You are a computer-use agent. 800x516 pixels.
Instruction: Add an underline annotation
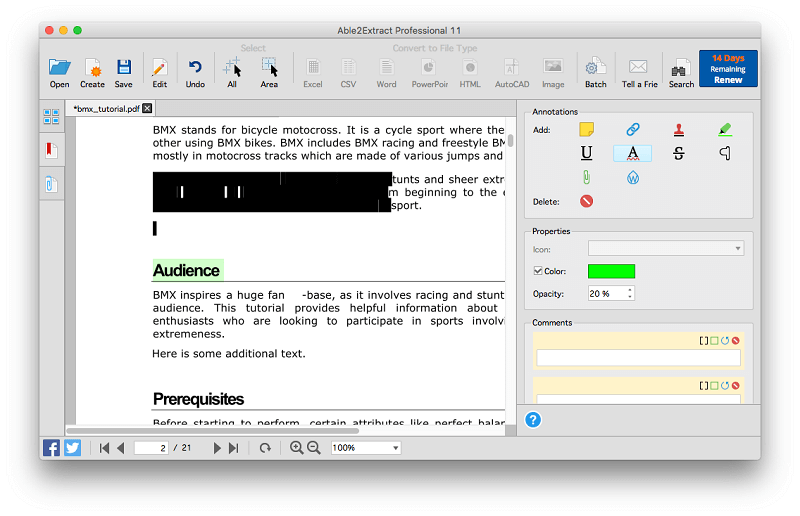coord(586,153)
